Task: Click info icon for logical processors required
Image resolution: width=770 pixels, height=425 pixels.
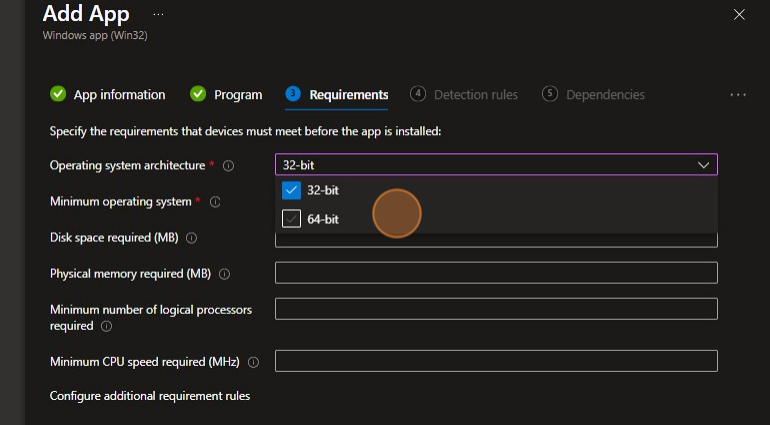Action: coord(106,326)
